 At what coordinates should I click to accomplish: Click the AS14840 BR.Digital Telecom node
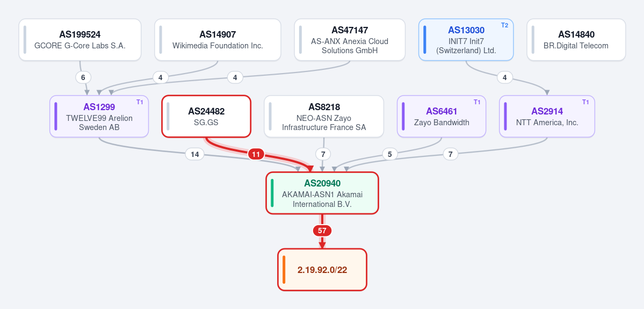576,40
